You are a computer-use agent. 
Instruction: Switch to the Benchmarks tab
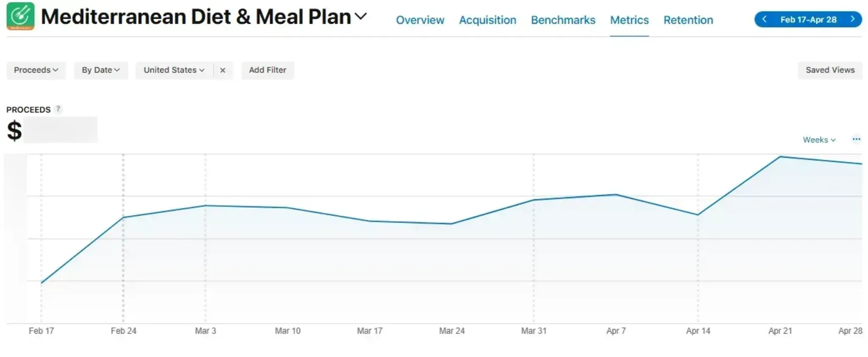pyautogui.click(x=563, y=20)
